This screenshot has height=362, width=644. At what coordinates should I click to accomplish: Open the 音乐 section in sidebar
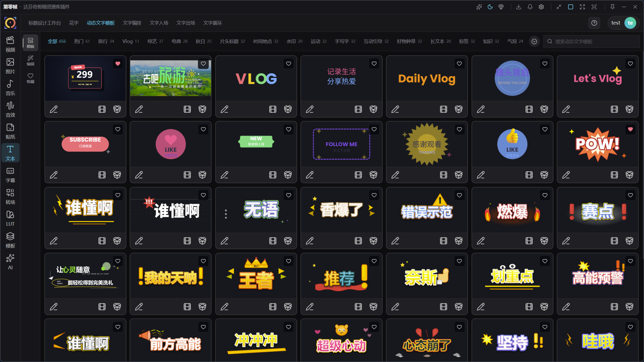(x=10, y=88)
